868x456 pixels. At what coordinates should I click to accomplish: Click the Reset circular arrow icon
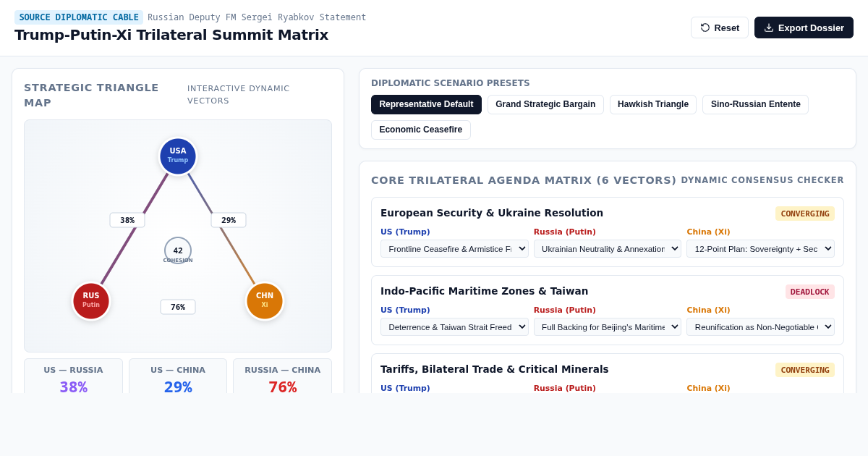tap(705, 28)
